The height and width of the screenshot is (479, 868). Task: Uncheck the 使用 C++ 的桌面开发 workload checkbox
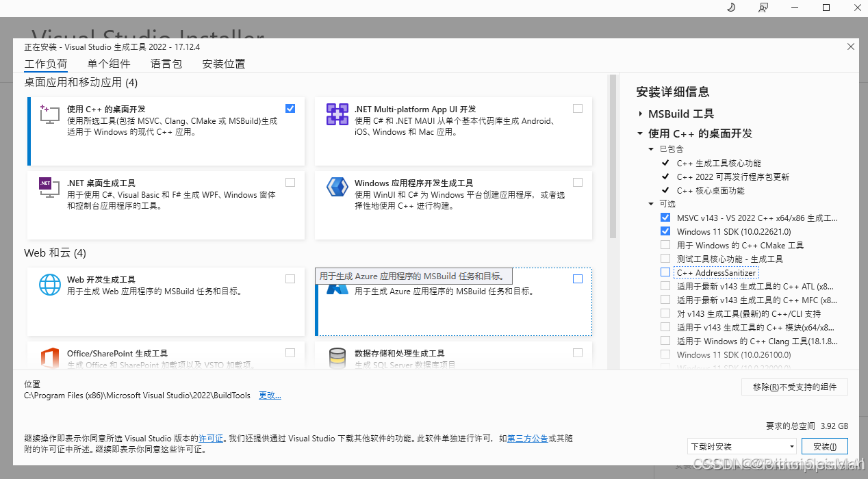point(290,108)
